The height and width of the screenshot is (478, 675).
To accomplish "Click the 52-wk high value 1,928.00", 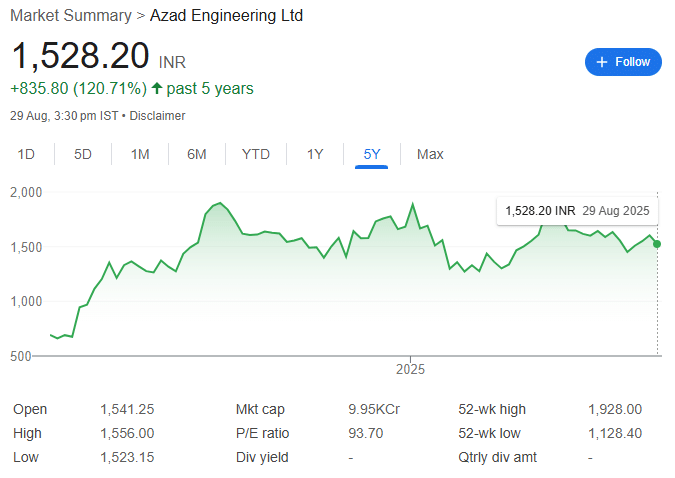I will (x=615, y=409).
